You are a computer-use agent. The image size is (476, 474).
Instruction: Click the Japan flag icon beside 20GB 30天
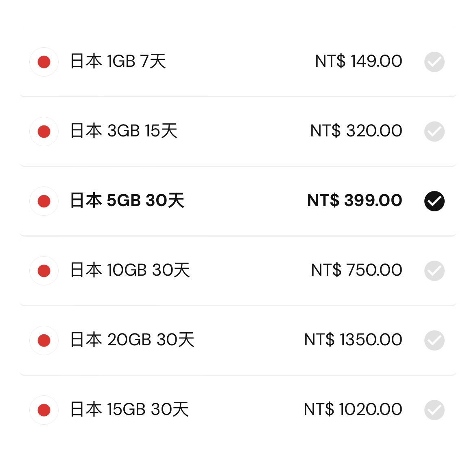coord(44,340)
